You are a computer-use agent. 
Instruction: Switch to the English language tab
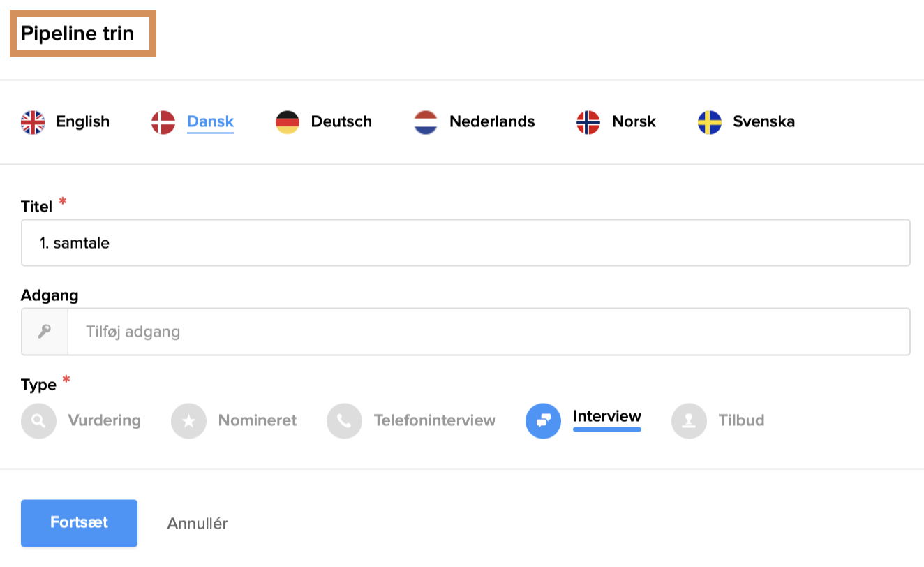(x=82, y=121)
